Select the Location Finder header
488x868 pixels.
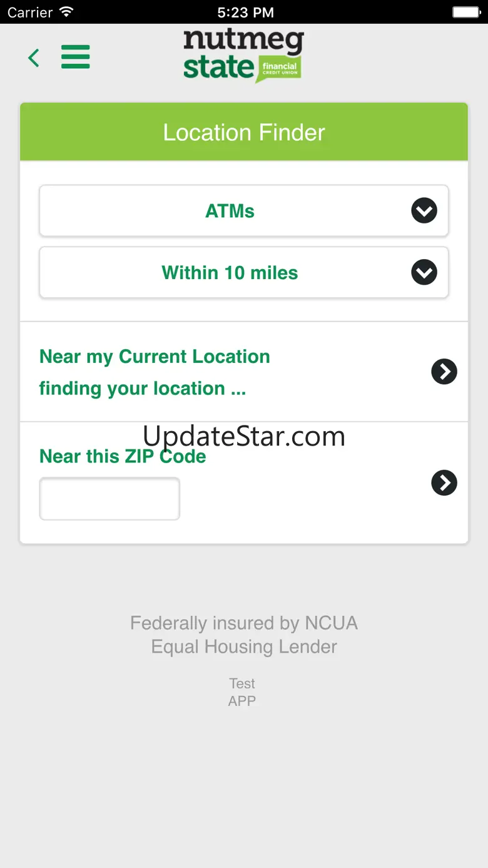tap(244, 133)
